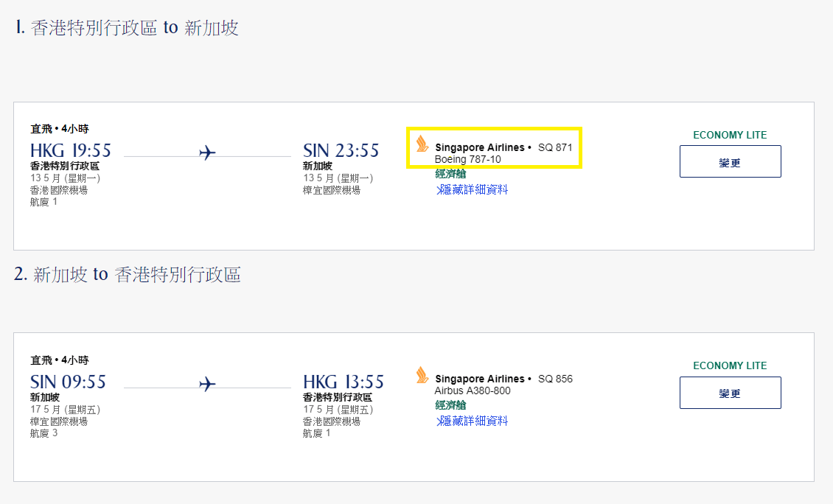Click the Boeing 787-10 aircraft text
The height and width of the screenshot is (504, 833).
click(x=467, y=159)
